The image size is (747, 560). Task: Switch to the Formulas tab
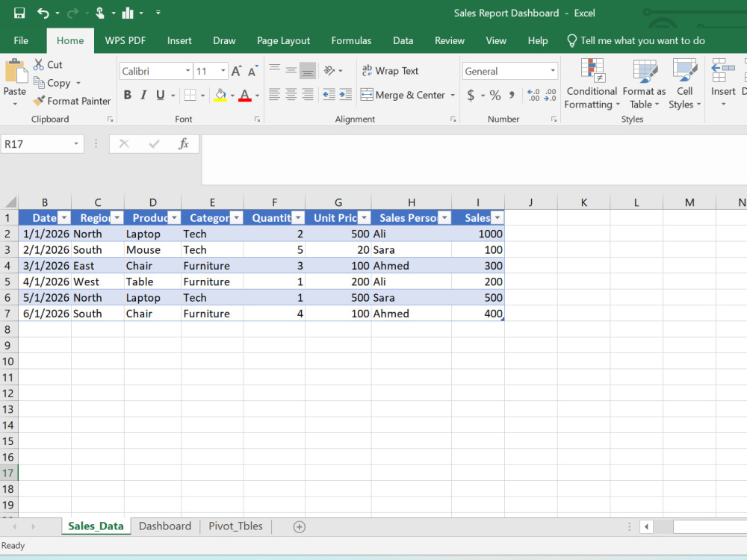tap(351, 40)
